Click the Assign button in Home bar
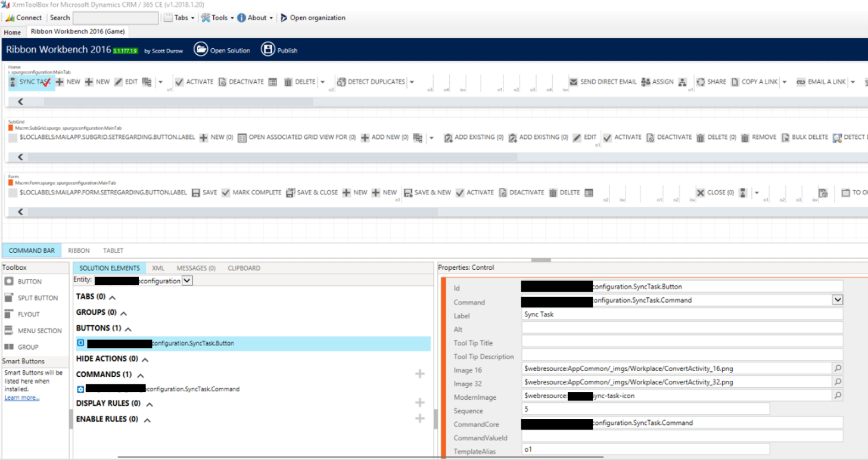Screen dimensions: 868x460 click(x=658, y=82)
